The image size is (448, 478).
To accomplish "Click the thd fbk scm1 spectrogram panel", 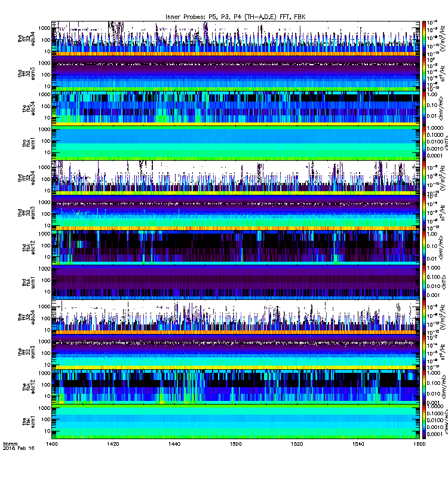I will click(x=235, y=282).
